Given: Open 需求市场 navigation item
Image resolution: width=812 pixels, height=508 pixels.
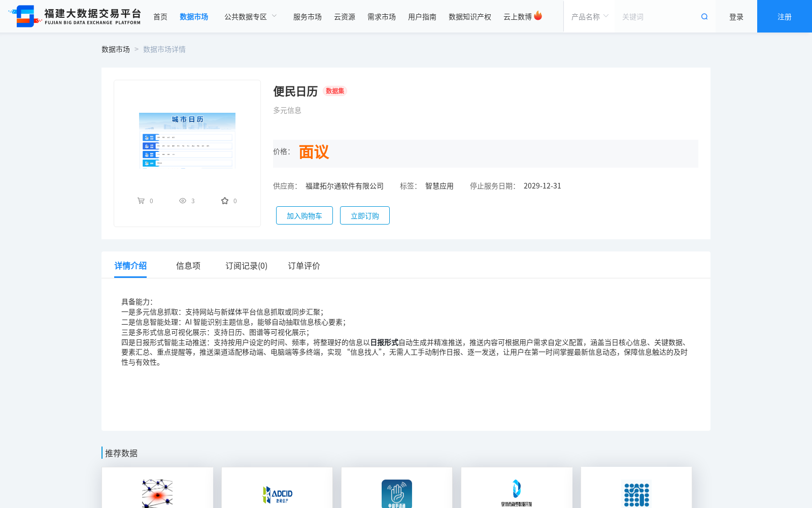Looking at the screenshot, I should pyautogui.click(x=382, y=17).
